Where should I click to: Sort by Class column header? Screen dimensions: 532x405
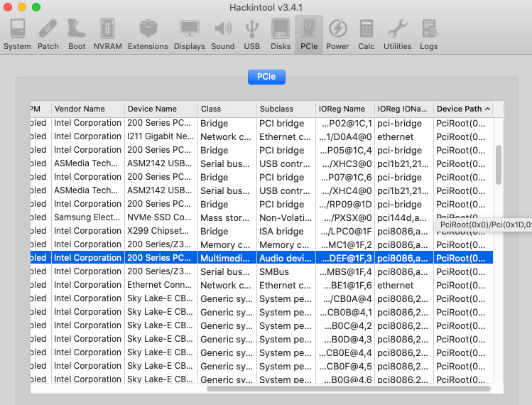(x=227, y=109)
